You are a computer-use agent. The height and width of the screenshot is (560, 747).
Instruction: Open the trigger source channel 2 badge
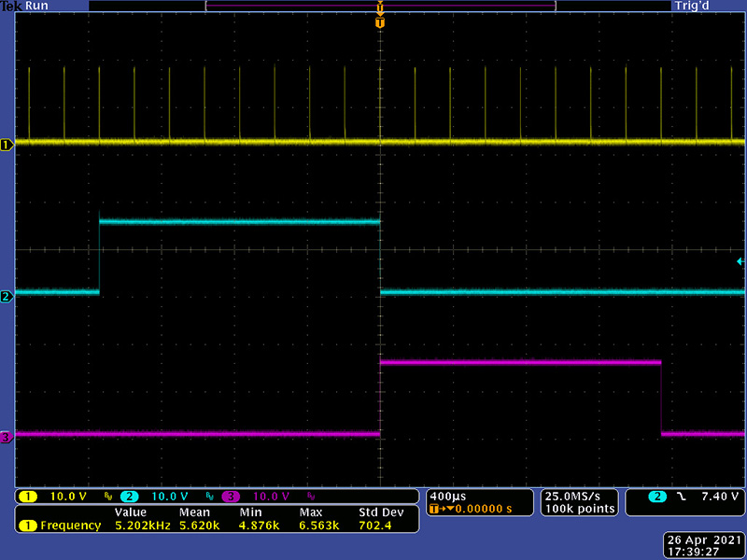tap(661, 496)
